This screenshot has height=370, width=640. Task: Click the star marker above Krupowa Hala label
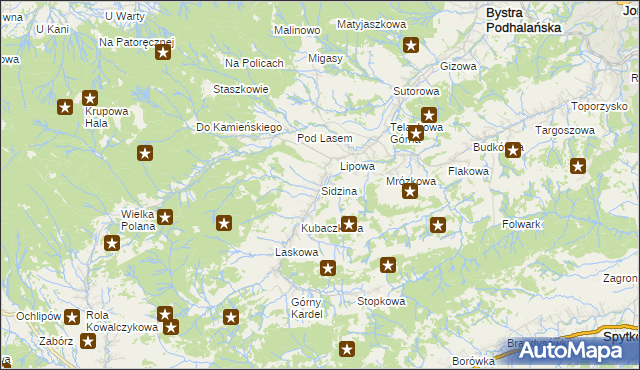90,98
